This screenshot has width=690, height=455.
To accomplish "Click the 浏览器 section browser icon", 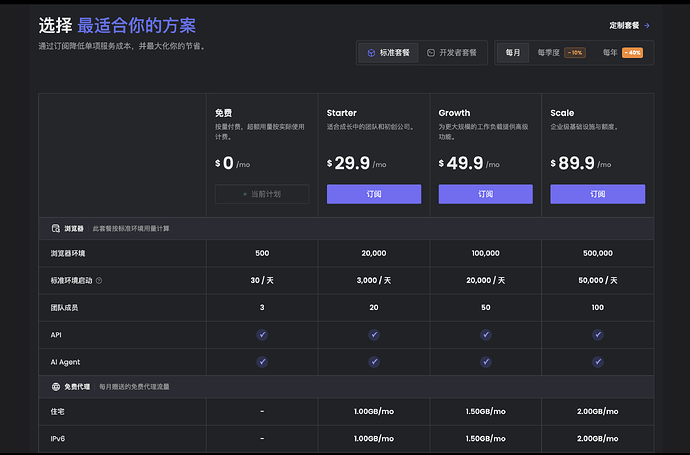I will pos(56,228).
